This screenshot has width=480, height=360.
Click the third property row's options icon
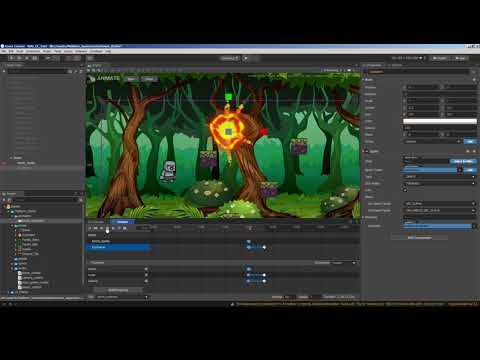coord(146,281)
